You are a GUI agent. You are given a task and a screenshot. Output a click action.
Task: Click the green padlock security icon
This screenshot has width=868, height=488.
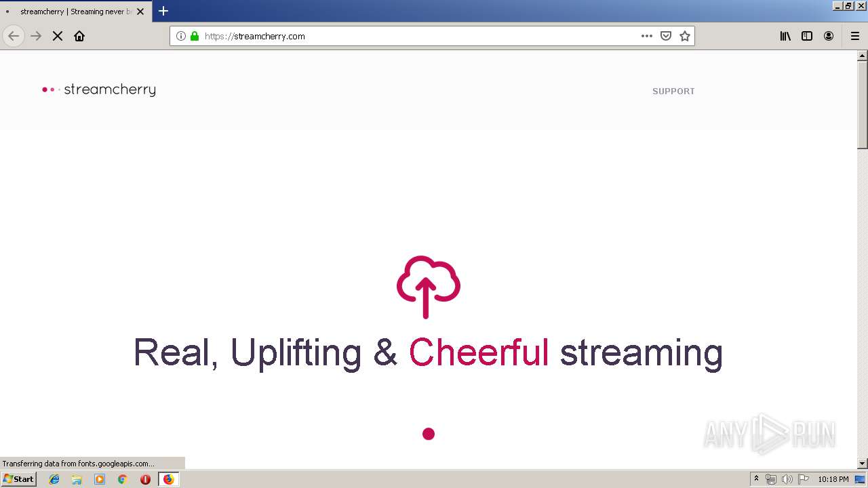195,36
